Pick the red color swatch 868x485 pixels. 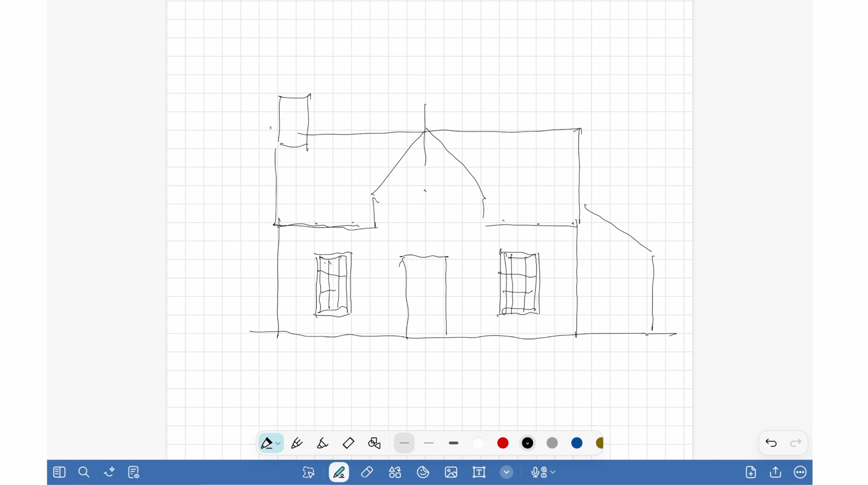503,443
